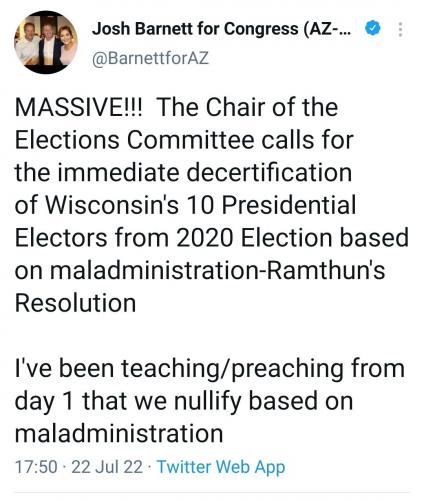Viewport: 424px width, 500px height.
Task: Click the word Wisconsin's in the tweet
Action: coord(112,205)
